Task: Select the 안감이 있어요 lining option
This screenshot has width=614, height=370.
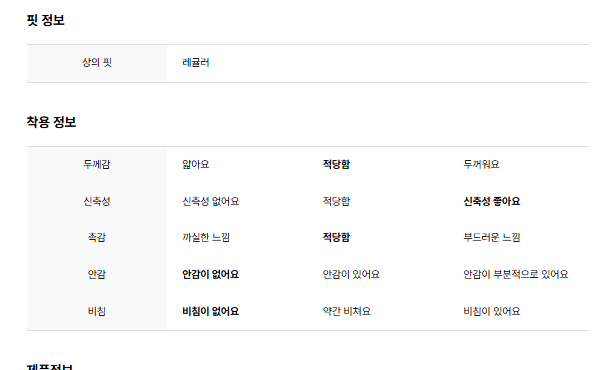Action: pos(351,274)
